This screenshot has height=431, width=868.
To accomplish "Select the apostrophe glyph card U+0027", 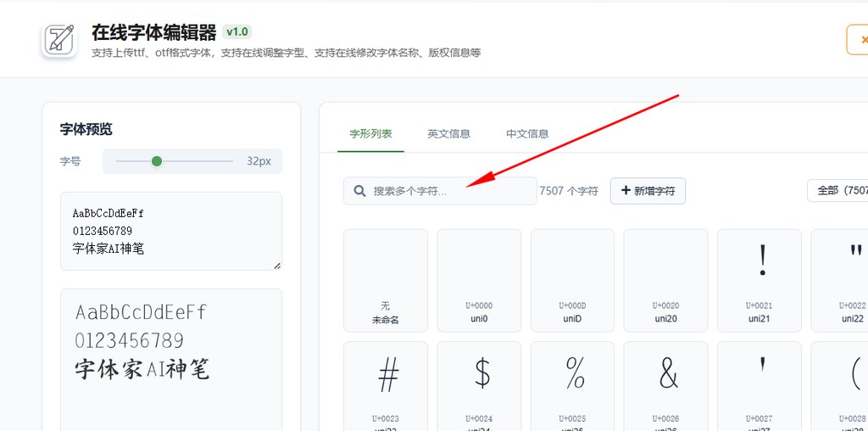I will pos(759,386).
